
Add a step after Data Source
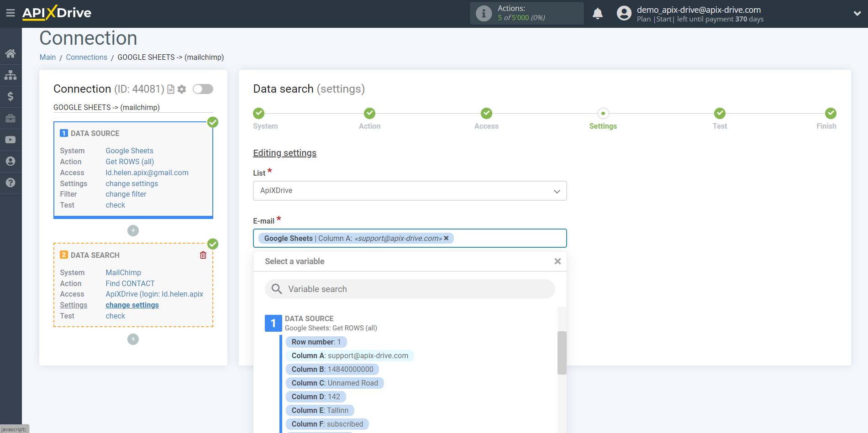click(x=133, y=230)
